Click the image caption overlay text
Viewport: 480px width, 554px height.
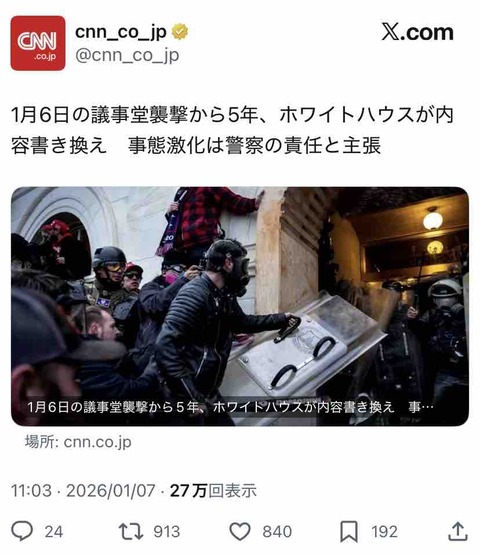coord(230,407)
